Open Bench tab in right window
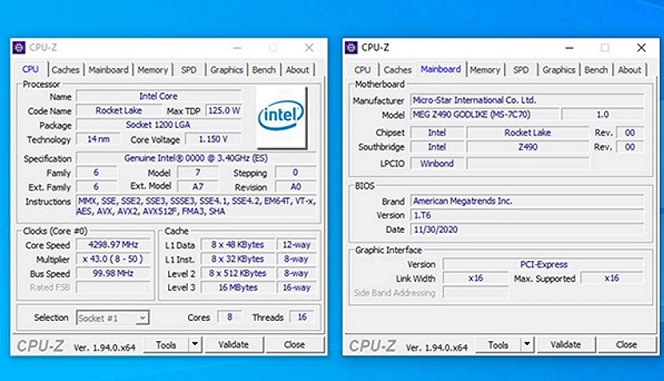Image resolution: width=664 pixels, height=381 pixels. point(596,70)
